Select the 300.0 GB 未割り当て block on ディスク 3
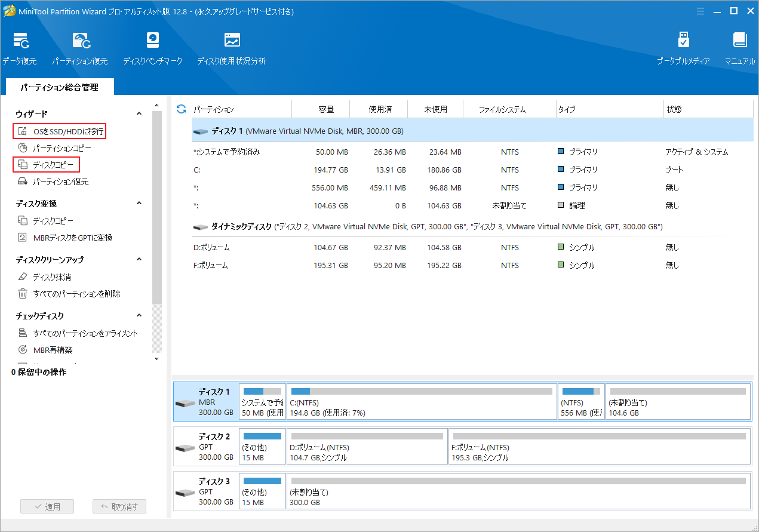Image resolution: width=759 pixels, height=532 pixels. [x=518, y=491]
